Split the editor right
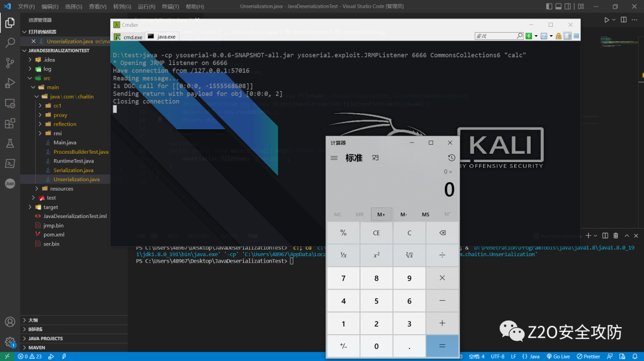Screen dimensions: 644x361 tap(624, 20)
